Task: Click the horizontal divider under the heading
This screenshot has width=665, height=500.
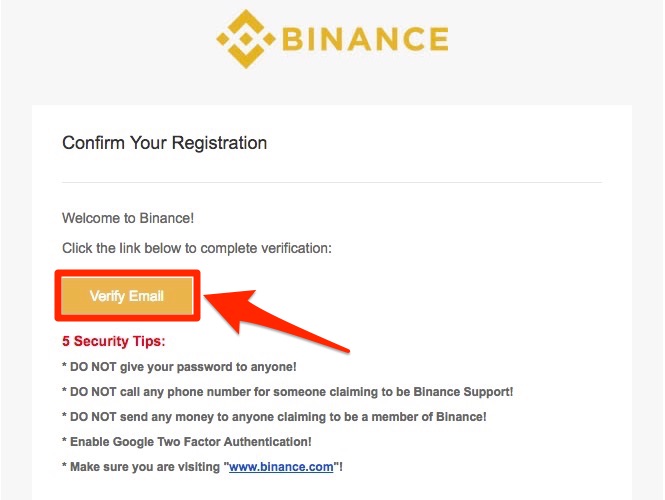Action: pos(332,182)
